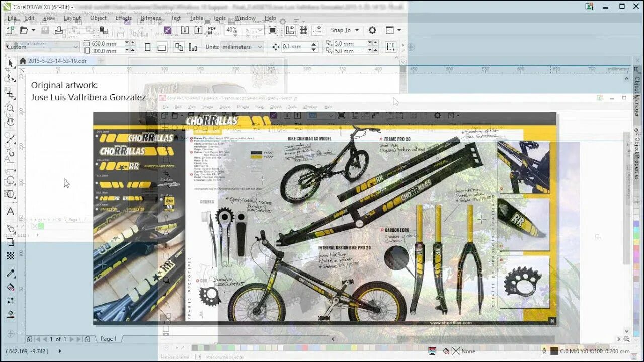This screenshot has width=644, height=362.
Task: Select the Transparency checkerboard tool
Action: coord(10,256)
